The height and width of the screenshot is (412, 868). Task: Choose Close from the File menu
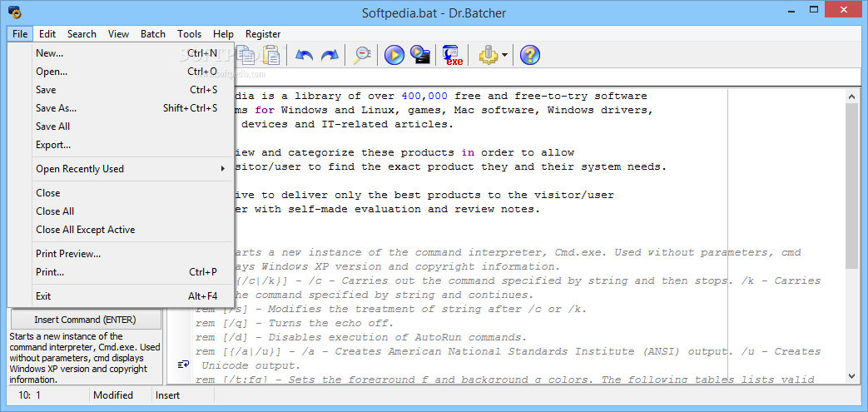click(122, 193)
